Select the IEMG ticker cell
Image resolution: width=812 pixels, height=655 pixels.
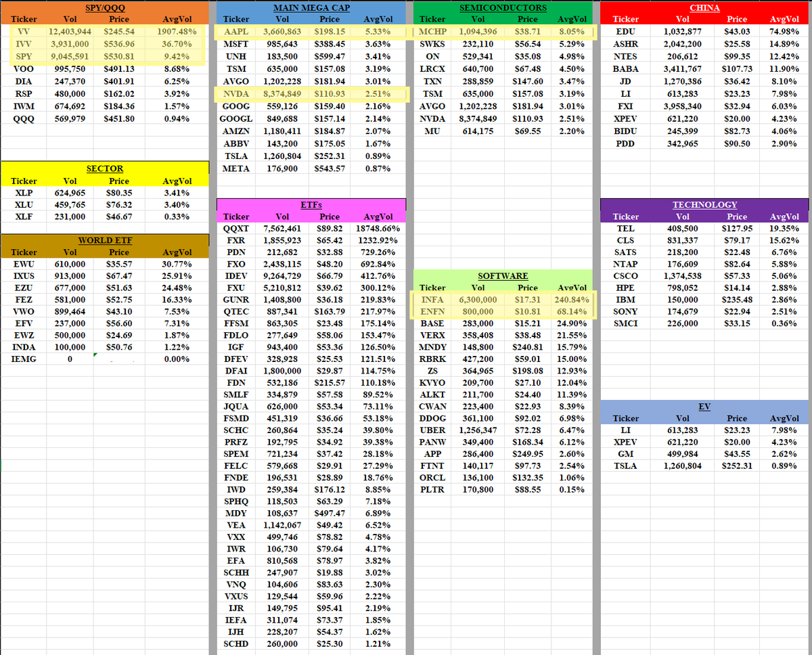(x=24, y=359)
